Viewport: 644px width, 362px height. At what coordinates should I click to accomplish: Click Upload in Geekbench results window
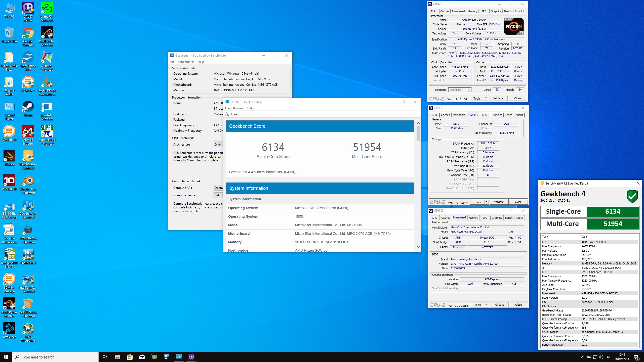click(x=232, y=114)
